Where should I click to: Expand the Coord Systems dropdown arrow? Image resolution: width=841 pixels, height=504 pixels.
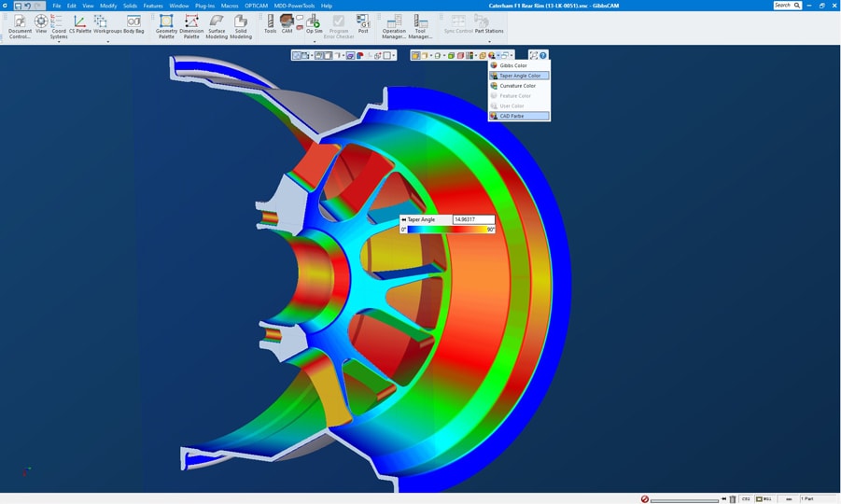[59, 42]
